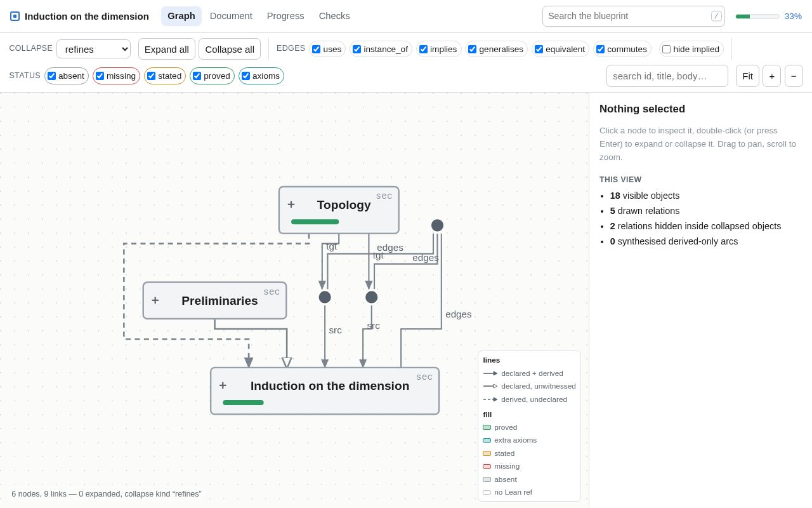Uncheck the stated status filter

[151, 76]
